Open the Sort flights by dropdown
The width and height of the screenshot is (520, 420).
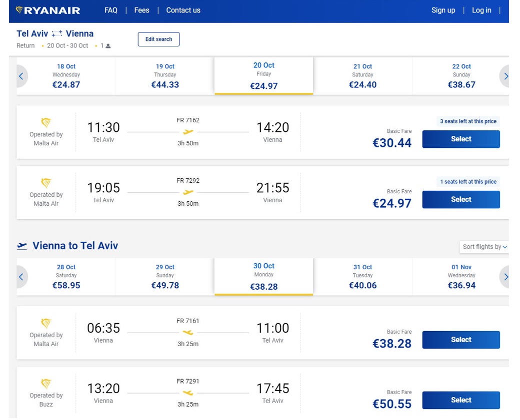point(484,247)
